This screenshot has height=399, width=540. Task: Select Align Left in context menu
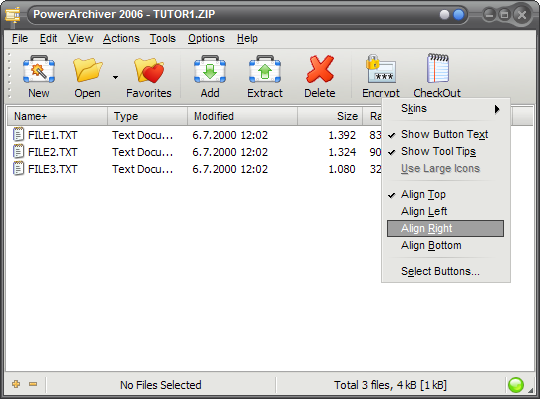click(x=446, y=211)
